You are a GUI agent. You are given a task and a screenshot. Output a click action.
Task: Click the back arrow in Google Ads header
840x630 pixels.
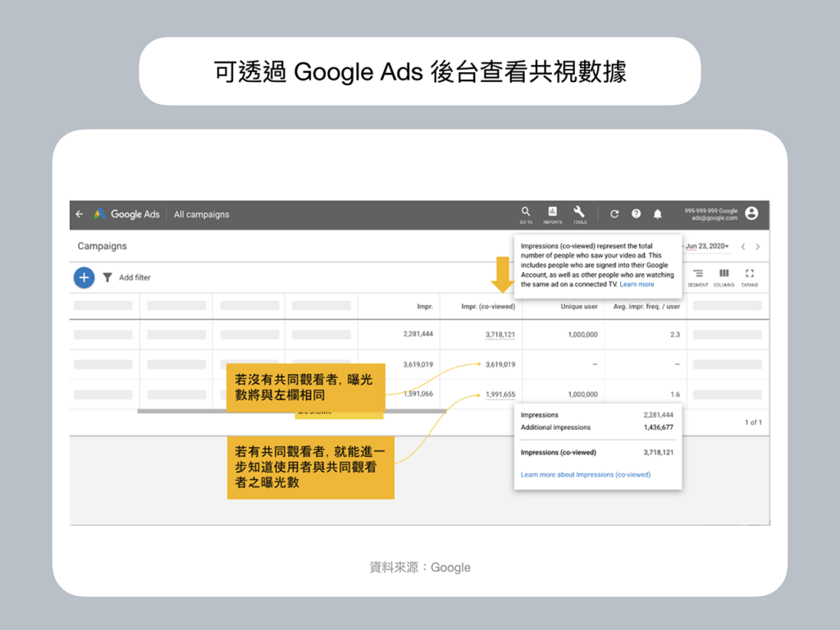point(80,214)
